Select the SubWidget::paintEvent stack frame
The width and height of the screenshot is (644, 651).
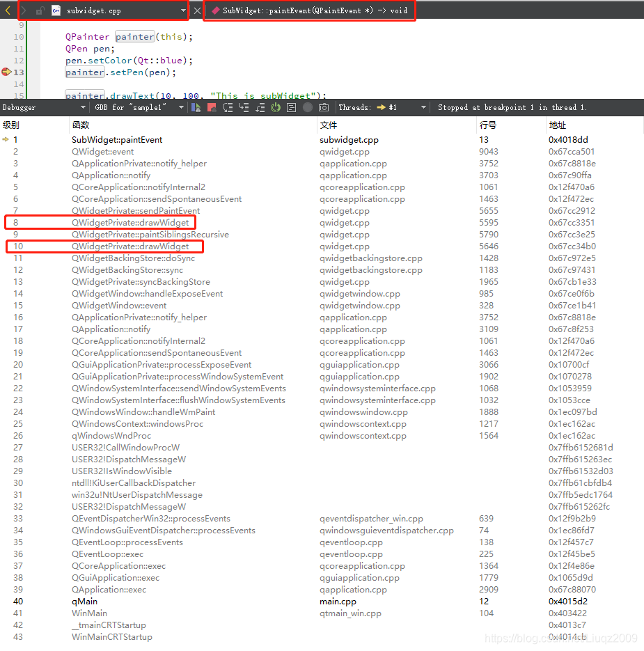point(322,139)
